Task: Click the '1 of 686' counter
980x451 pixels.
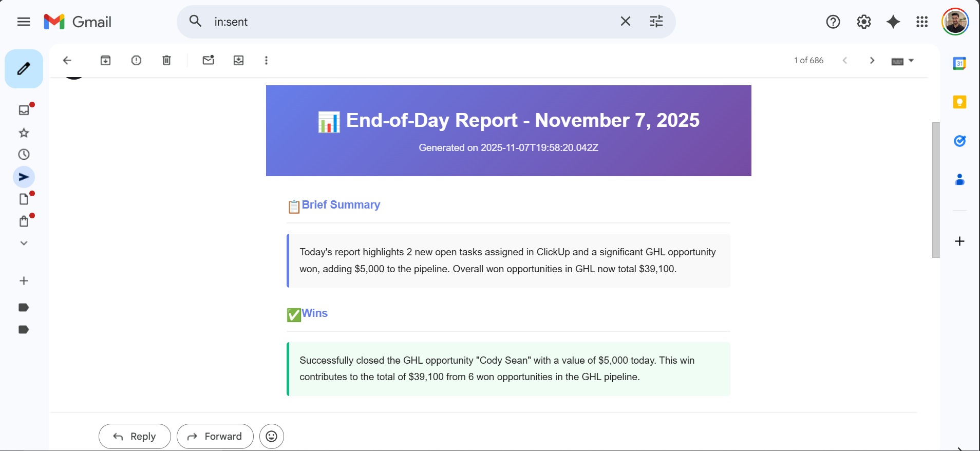Action: (x=808, y=61)
